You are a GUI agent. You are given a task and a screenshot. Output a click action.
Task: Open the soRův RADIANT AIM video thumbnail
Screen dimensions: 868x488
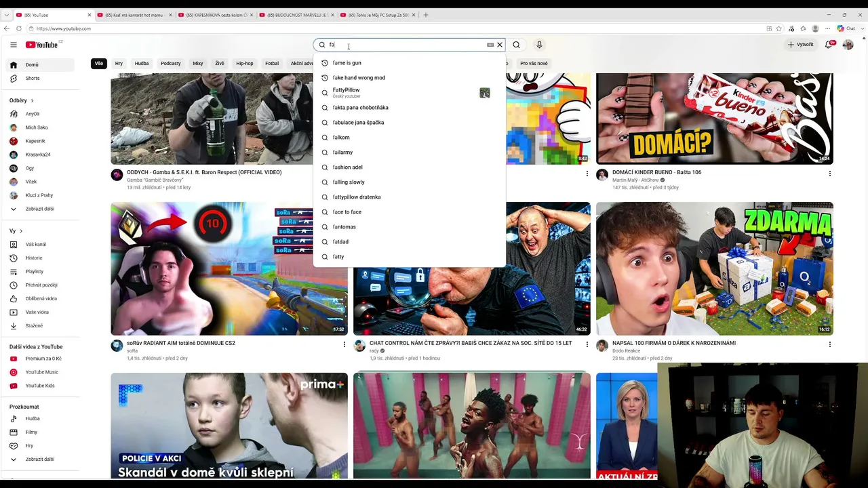(x=229, y=268)
